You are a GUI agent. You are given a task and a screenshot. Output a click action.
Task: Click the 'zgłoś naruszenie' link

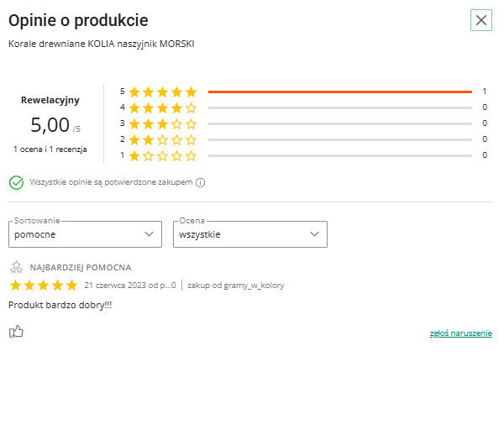(x=460, y=333)
